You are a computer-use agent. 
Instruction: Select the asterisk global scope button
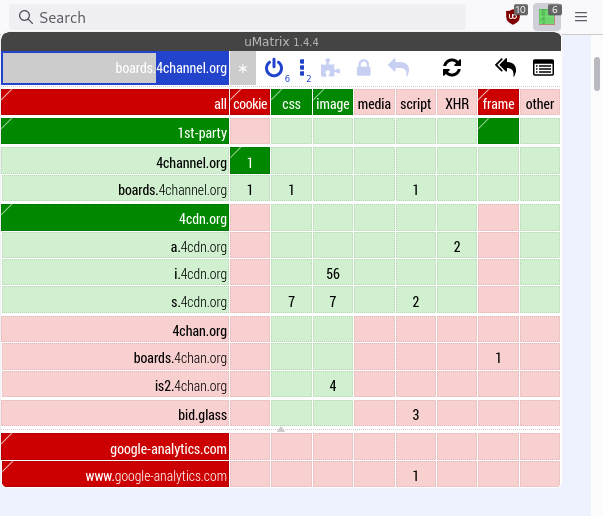click(x=243, y=68)
